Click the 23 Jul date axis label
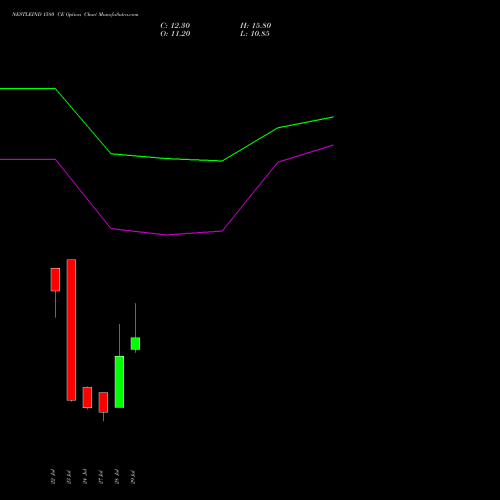The width and height of the screenshot is (500, 500). (69, 477)
